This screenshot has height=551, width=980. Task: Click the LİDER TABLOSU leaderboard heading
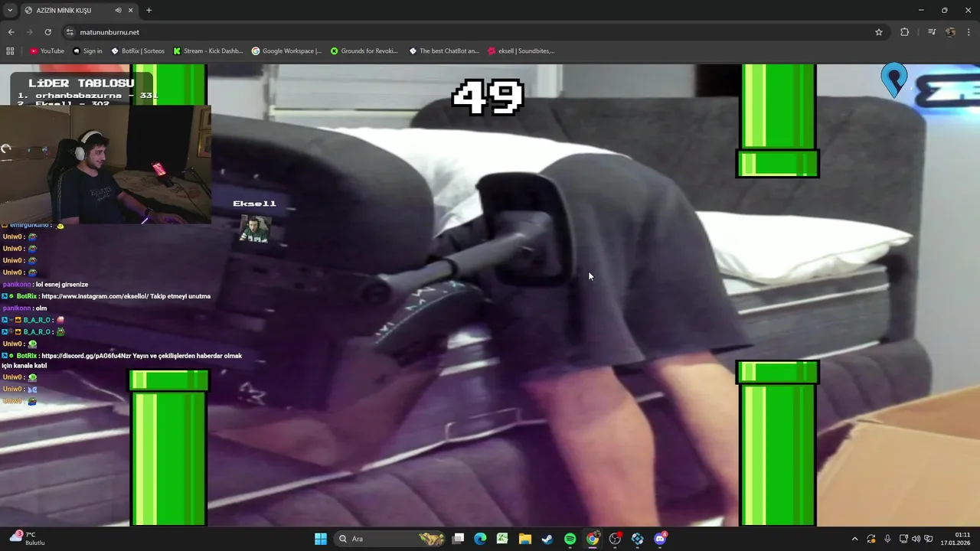pyautogui.click(x=81, y=83)
